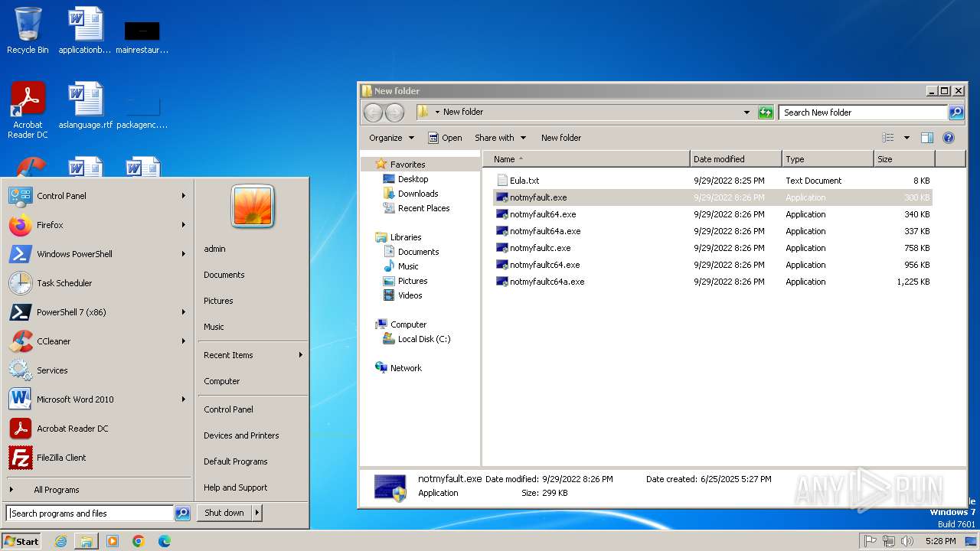Toggle the preview pane icon

pos(926,138)
